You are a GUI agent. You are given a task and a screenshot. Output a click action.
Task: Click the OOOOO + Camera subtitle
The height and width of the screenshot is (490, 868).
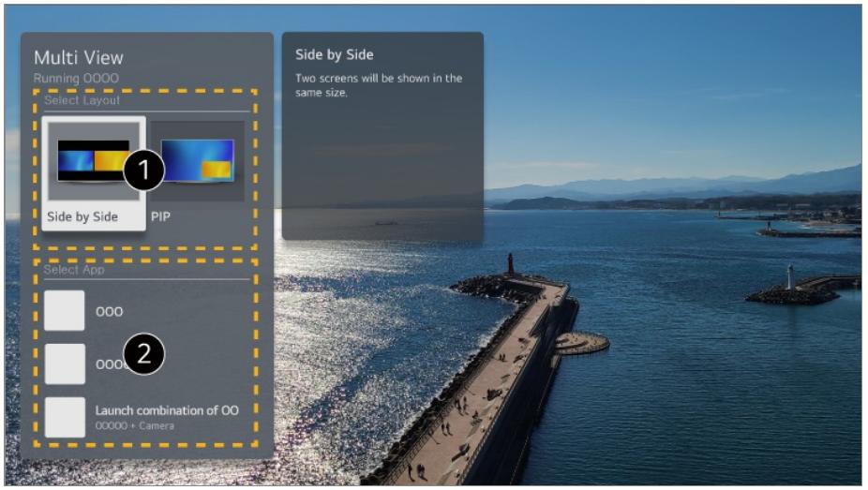point(134,427)
